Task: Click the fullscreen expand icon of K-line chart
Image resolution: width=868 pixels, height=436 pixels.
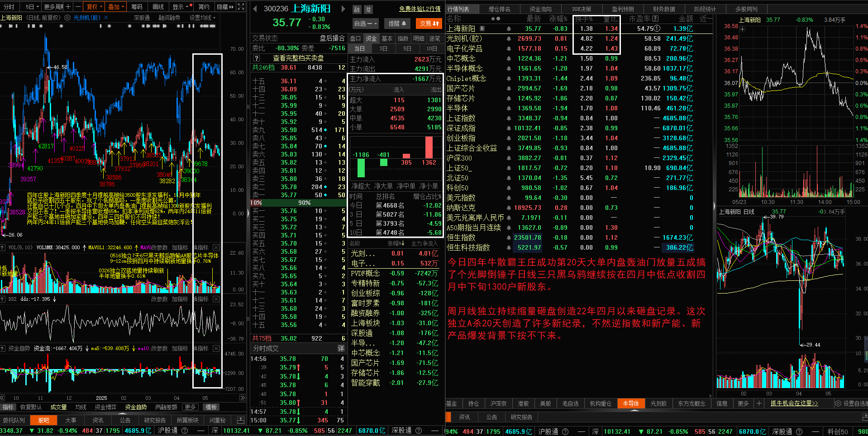Action: [x=241, y=7]
